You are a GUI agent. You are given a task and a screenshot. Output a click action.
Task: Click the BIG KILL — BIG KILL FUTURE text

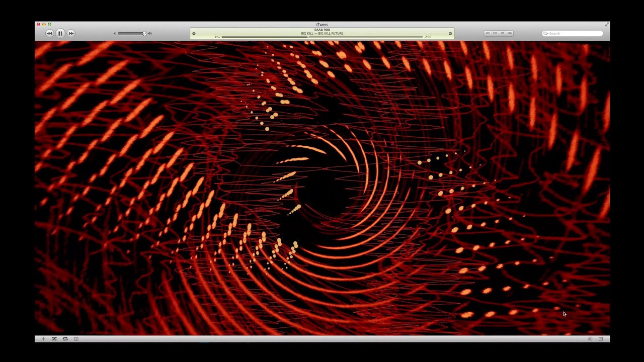point(322,33)
